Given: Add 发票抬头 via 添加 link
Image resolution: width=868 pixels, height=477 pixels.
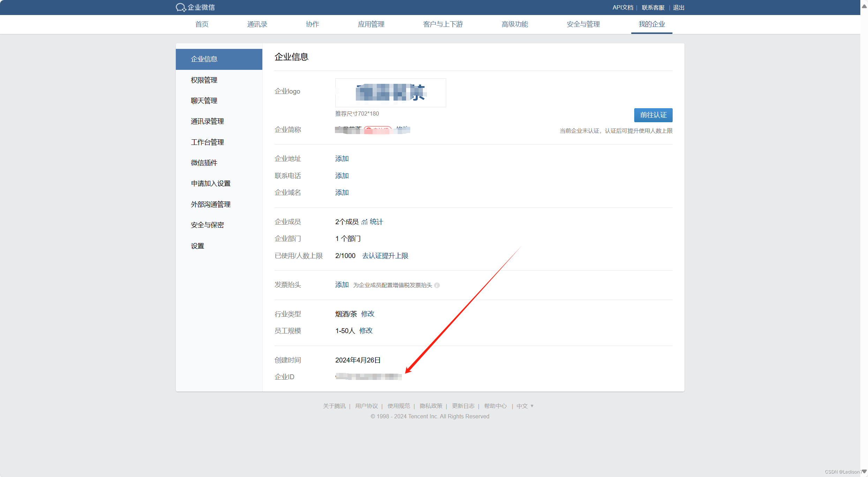Looking at the screenshot, I should [x=342, y=285].
